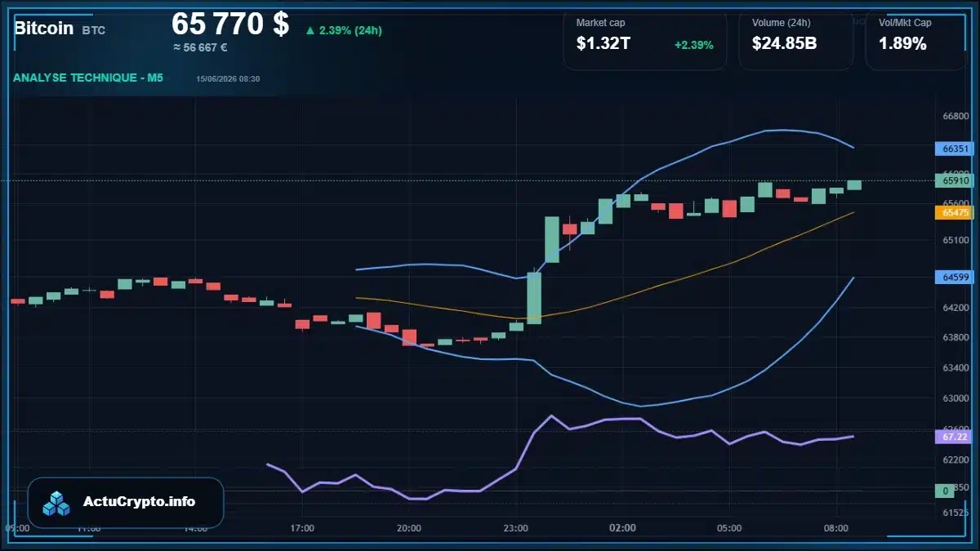Click the 02:00 time axis label

click(622, 528)
